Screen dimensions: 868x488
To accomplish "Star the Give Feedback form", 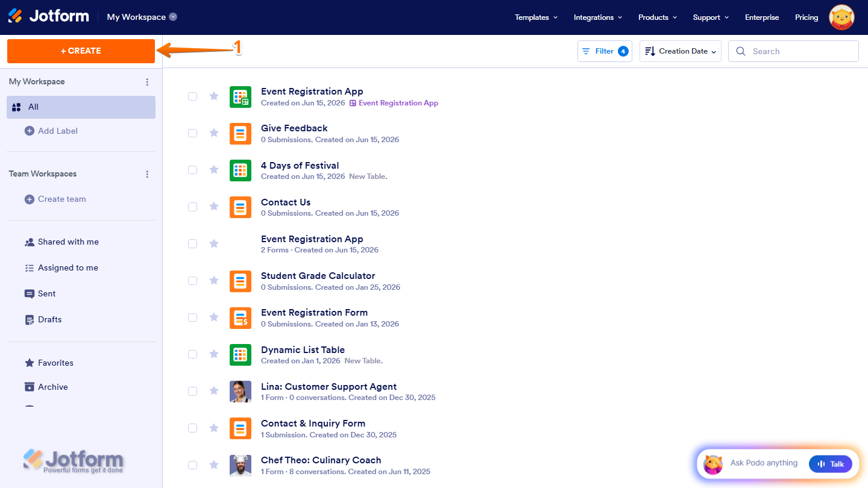I will point(214,133).
